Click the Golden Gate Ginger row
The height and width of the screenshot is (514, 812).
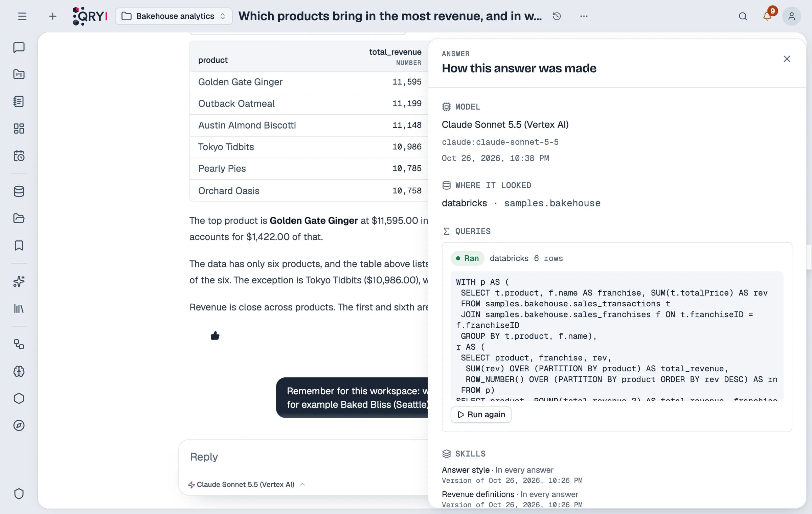coord(309,82)
